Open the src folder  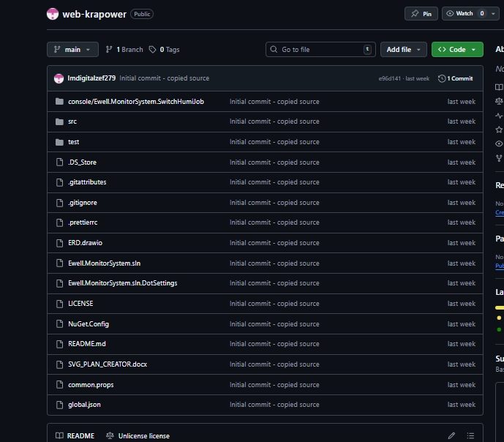point(72,121)
